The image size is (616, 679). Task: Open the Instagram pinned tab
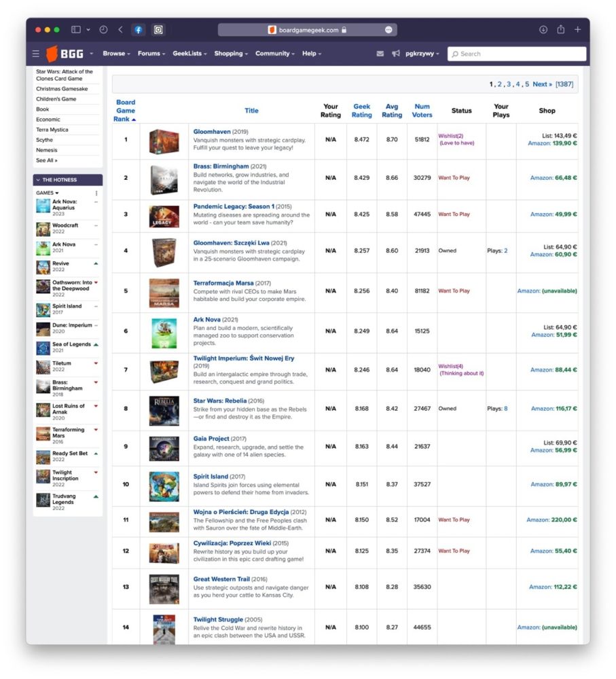(x=158, y=29)
